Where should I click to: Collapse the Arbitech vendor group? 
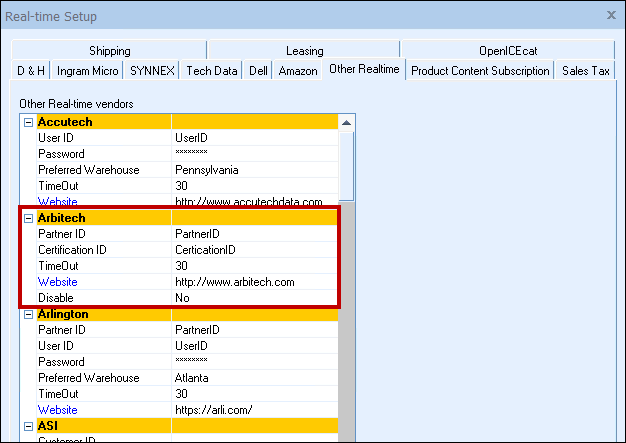(x=28, y=218)
